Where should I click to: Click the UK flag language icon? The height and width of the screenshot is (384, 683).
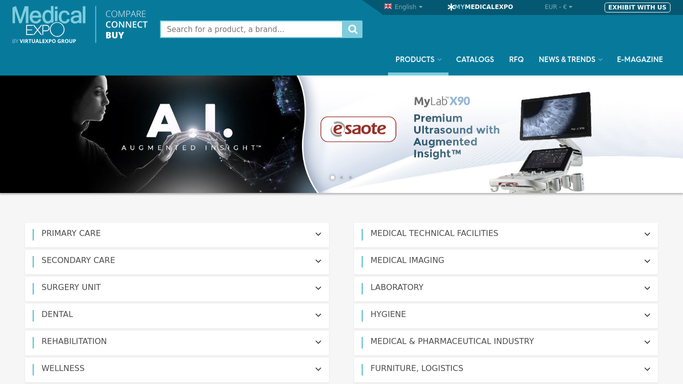388,7
